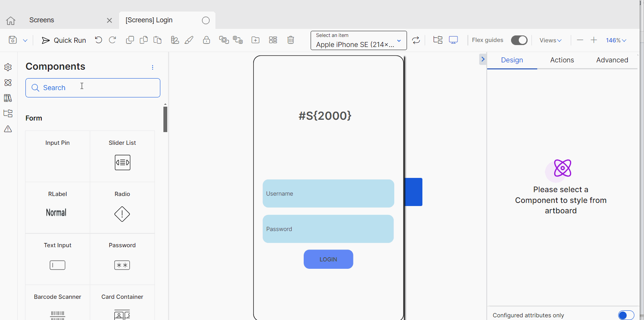
Task: Select the desktop monitor view icon
Action: (453, 40)
